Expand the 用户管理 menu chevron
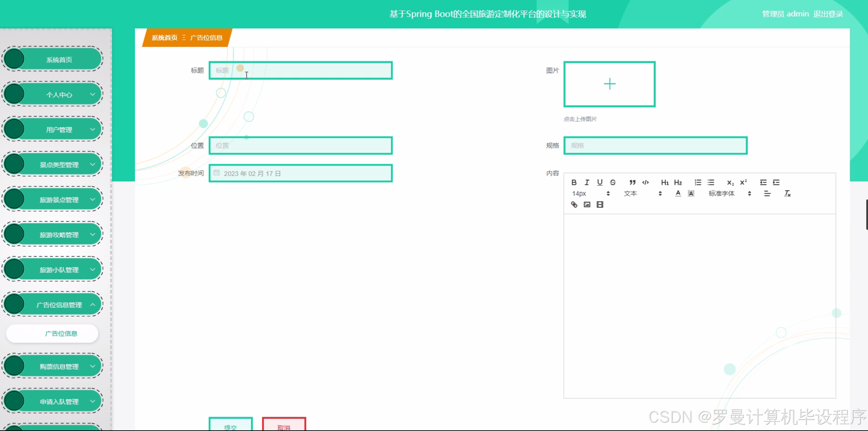Image resolution: width=868 pixels, height=431 pixels. [x=93, y=129]
